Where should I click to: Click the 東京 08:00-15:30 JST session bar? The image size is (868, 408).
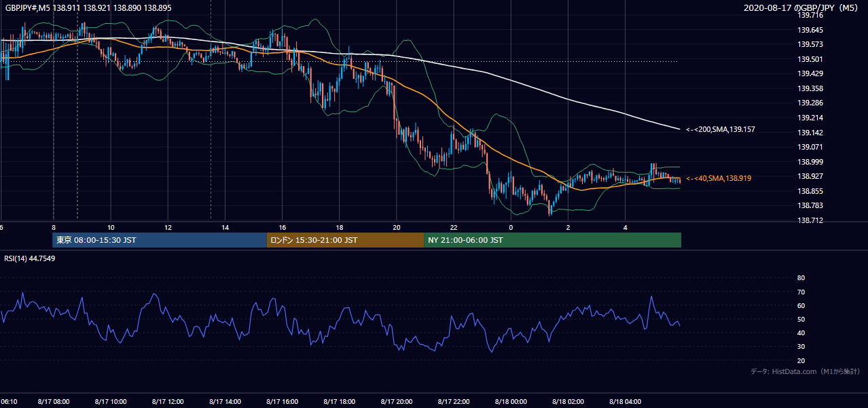160,240
